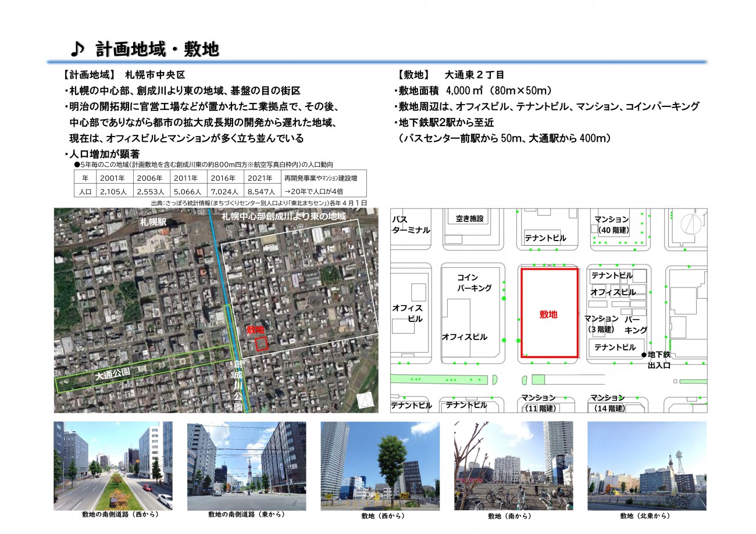Click the 空き施設 building on the map
This screenshot has width=756, height=534.
(x=469, y=219)
